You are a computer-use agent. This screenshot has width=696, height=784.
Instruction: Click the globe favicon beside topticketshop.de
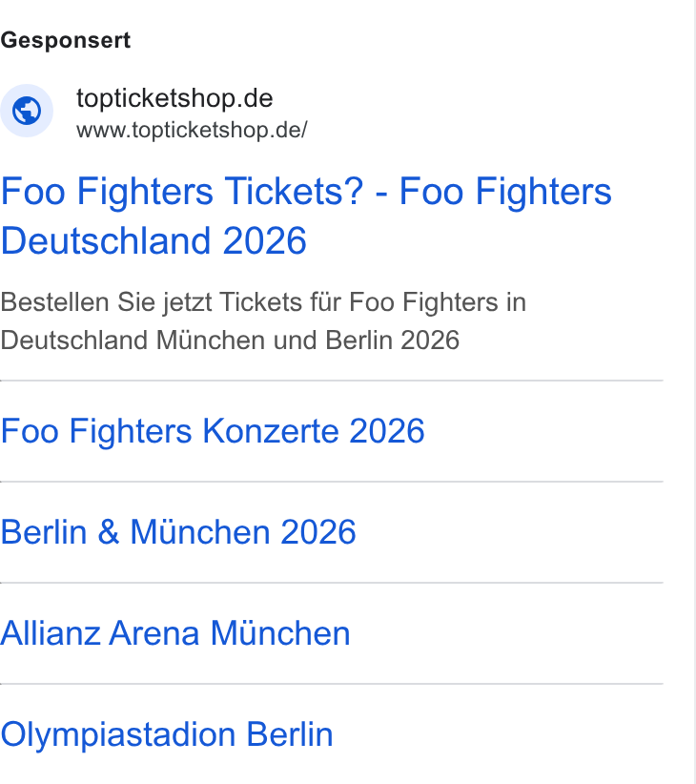point(27,111)
